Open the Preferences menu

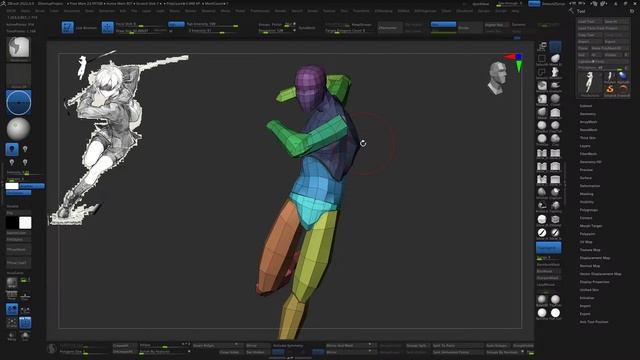[x=260, y=11]
